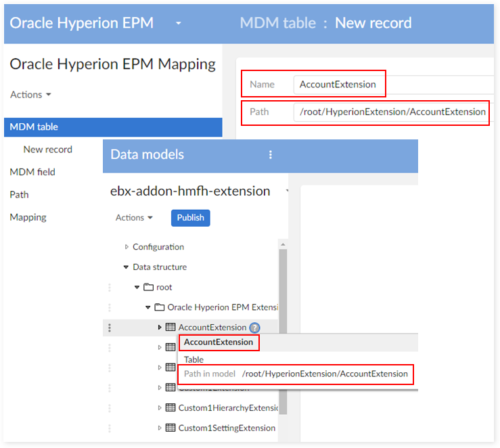Open row handle dots beside AccountExtension
The image size is (500, 448).
(110, 328)
